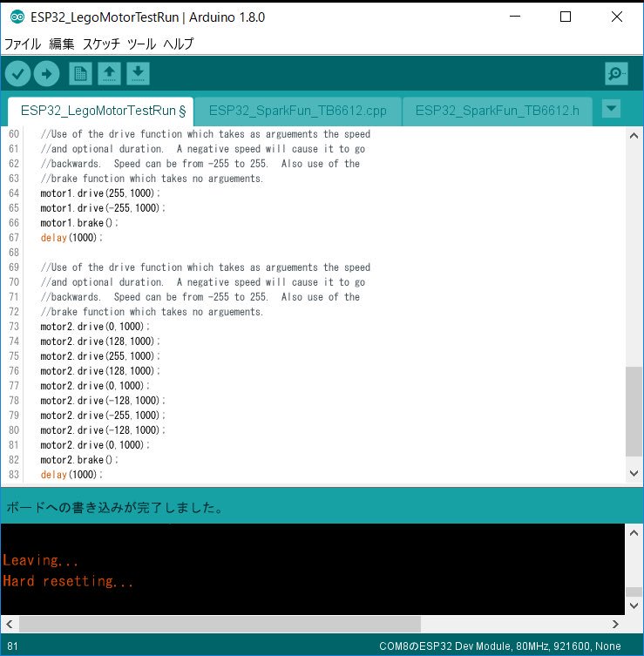Click the comment on line 63
Screen dimensions: 644x656
click(x=152, y=179)
